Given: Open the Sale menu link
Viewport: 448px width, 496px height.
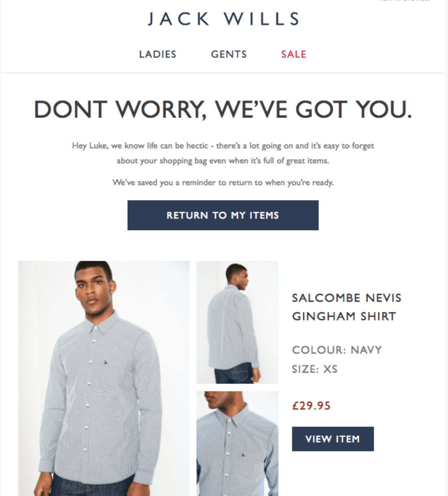Looking at the screenshot, I should (294, 54).
